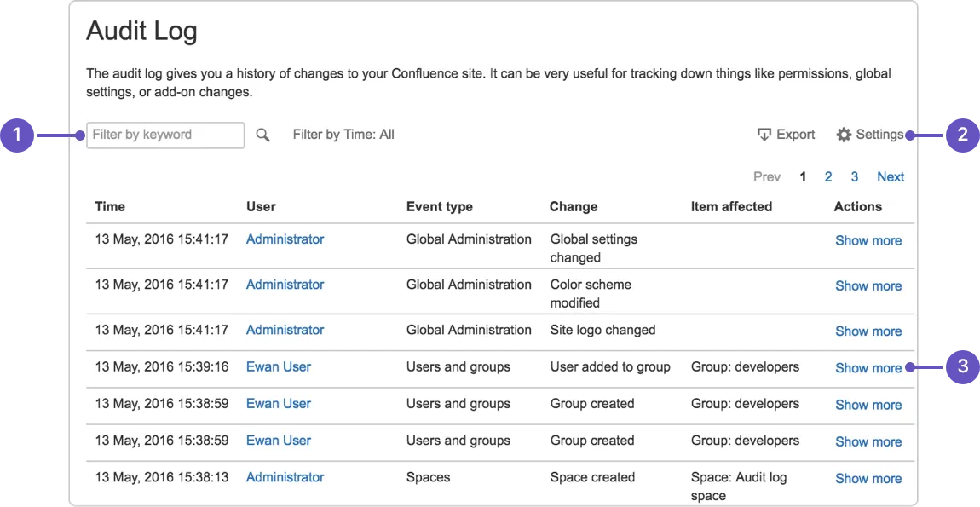Screen dimensions: 980x507
Task: Open the Filter by Time: All dropdown
Action: point(343,135)
